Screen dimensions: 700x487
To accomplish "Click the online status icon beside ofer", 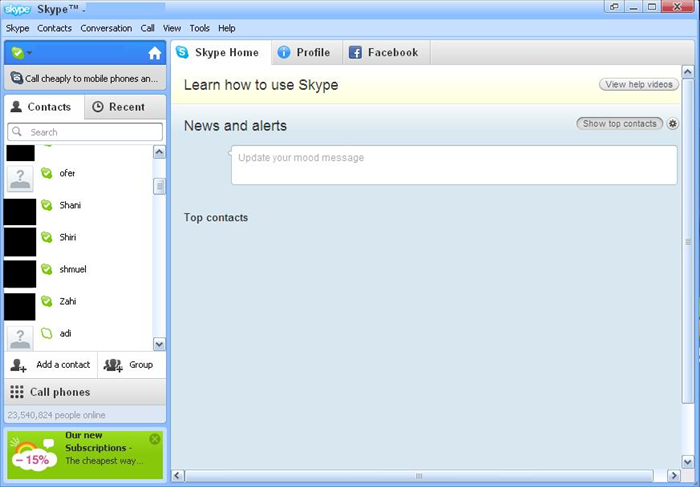I will (46, 173).
